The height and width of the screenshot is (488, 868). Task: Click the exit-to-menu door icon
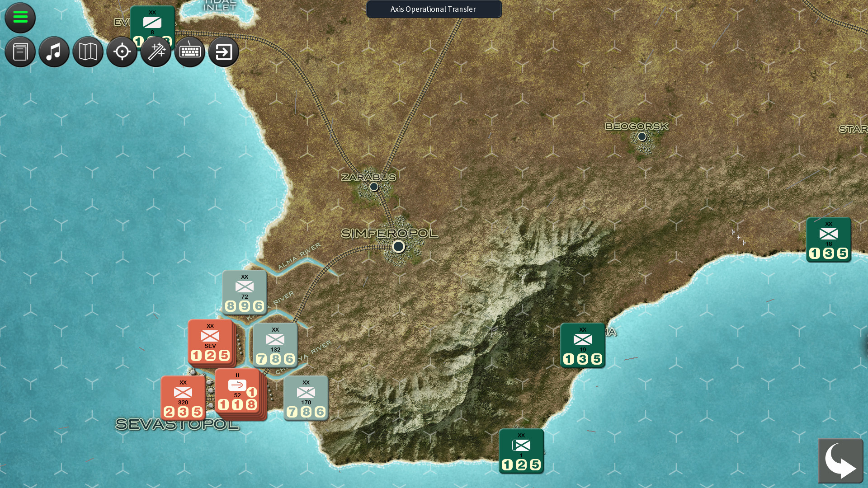pyautogui.click(x=223, y=52)
